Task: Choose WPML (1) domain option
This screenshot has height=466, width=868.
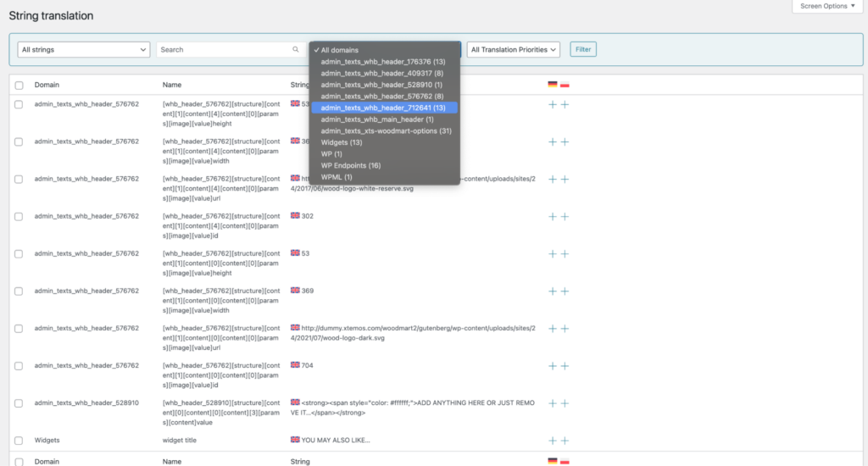Action: pos(384,177)
